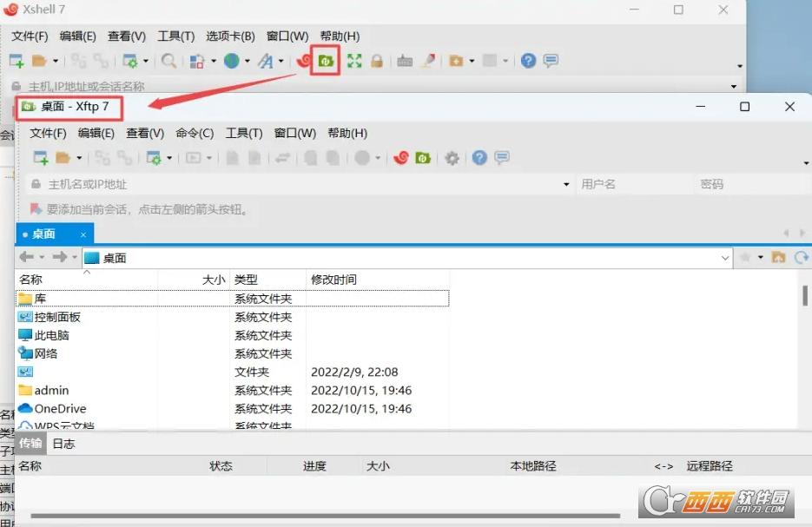Screen dimensions: 812x527
Task: Click chat feedback icon in Xshell toolbar
Action: pos(551,61)
